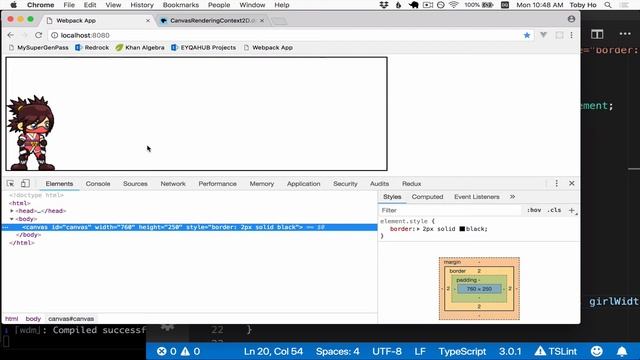640x360 pixels.
Task: Open the Audits tab
Action: click(380, 184)
